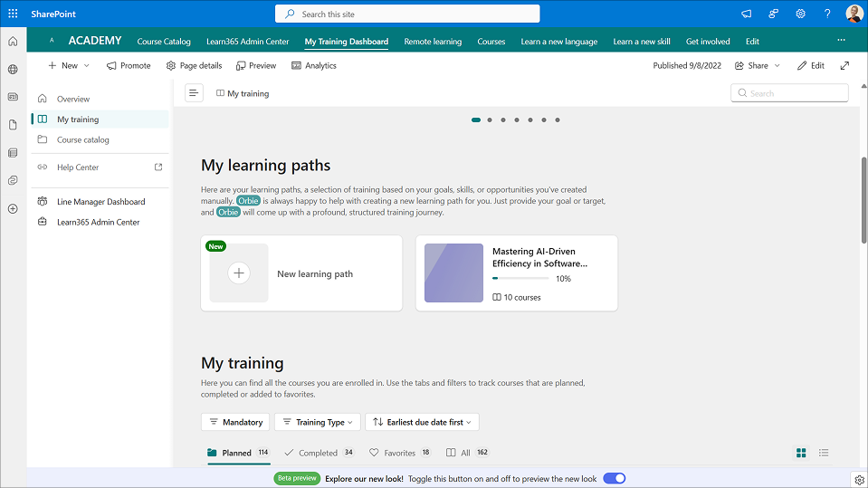The image size is (868, 488).
Task: Open Line Manager Dashboard link
Action: point(100,202)
